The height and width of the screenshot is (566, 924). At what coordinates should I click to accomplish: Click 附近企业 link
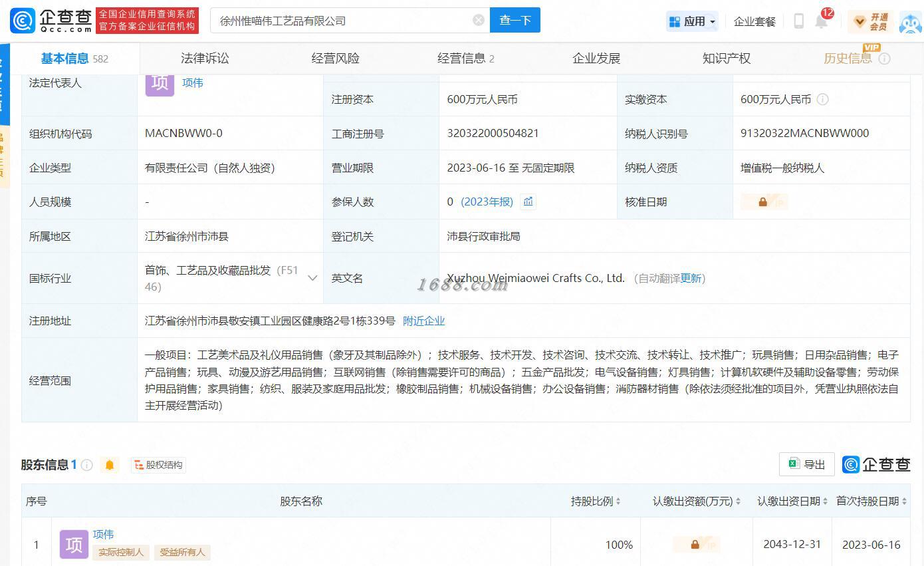pyautogui.click(x=424, y=321)
